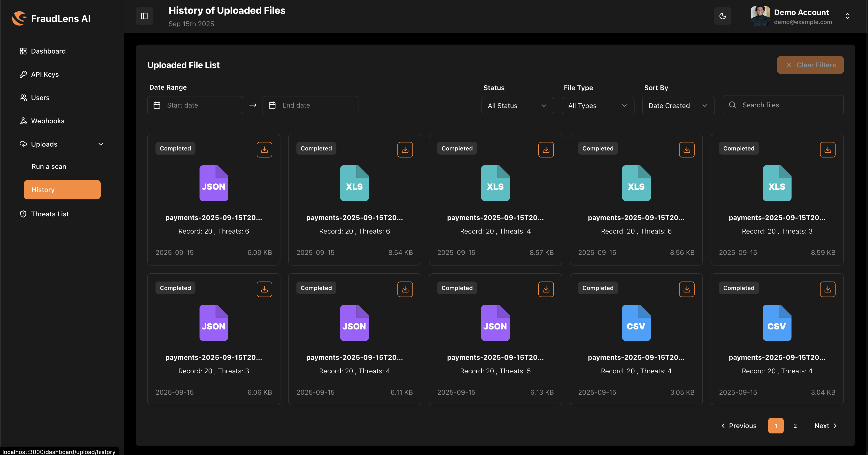Go to page 2 of results
Image resolution: width=868 pixels, height=455 pixels.
coord(795,426)
